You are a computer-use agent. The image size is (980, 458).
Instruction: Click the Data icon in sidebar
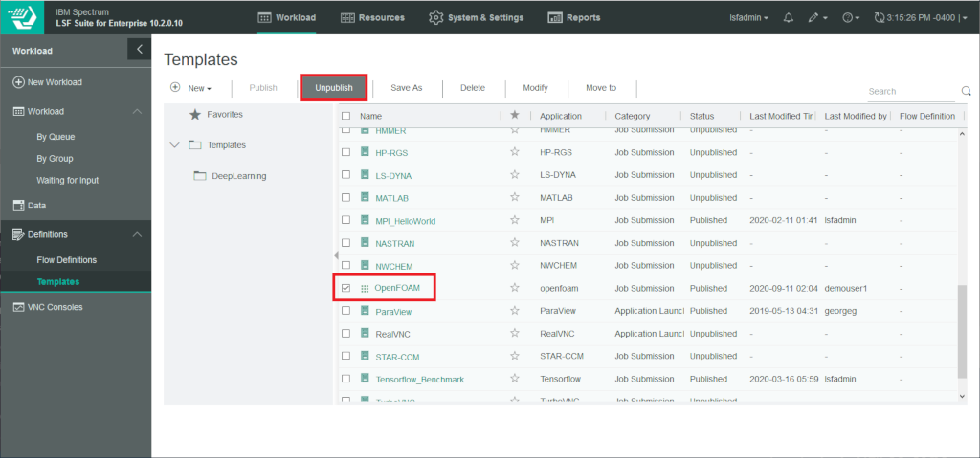point(19,205)
